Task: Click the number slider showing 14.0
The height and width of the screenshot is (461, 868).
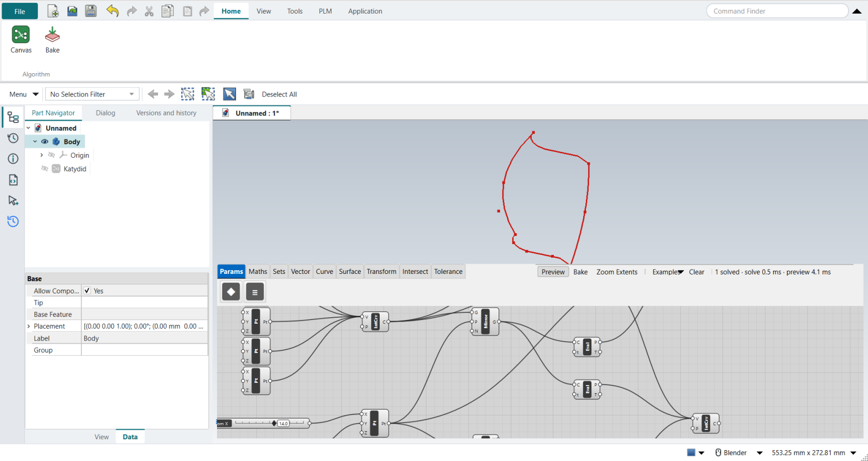Action: point(264,423)
